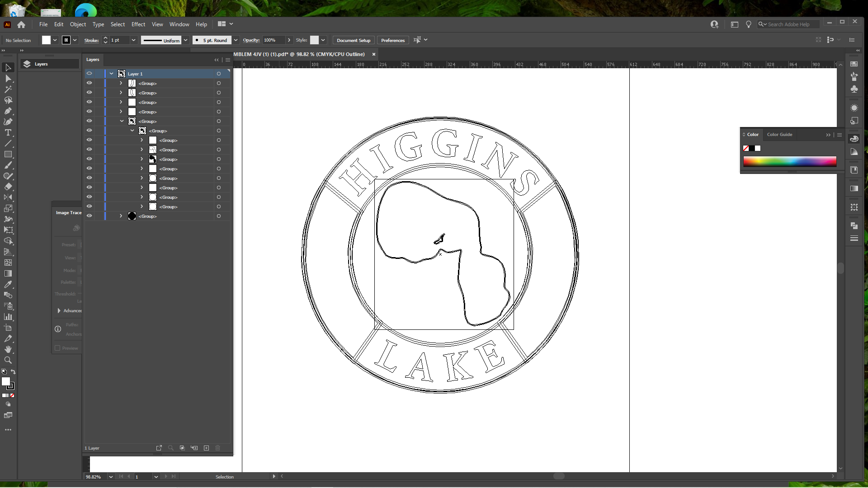Click the Opacity label link

pos(251,40)
